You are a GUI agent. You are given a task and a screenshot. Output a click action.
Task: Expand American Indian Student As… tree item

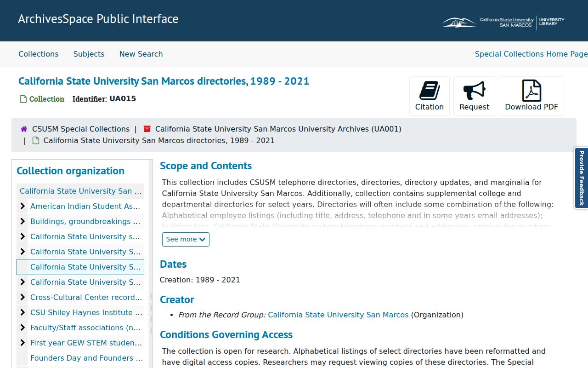23,207
